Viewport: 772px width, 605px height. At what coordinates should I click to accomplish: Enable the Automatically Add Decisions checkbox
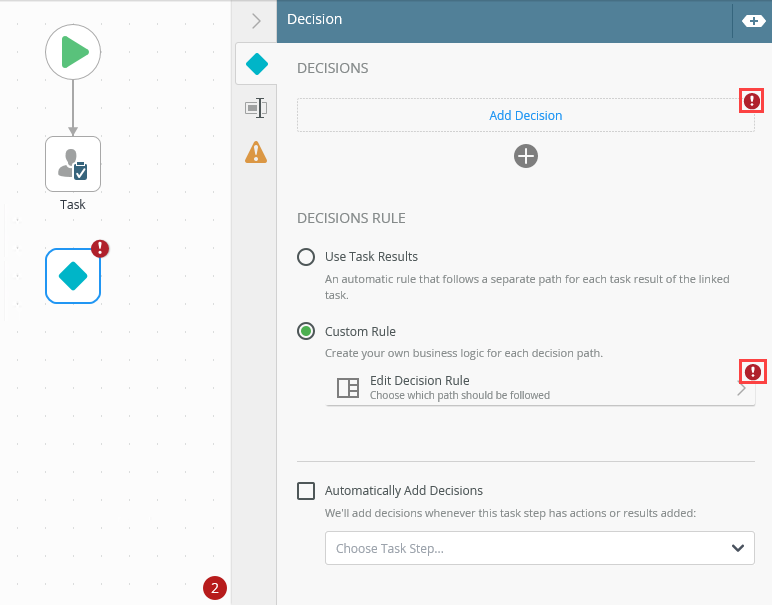point(307,491)
